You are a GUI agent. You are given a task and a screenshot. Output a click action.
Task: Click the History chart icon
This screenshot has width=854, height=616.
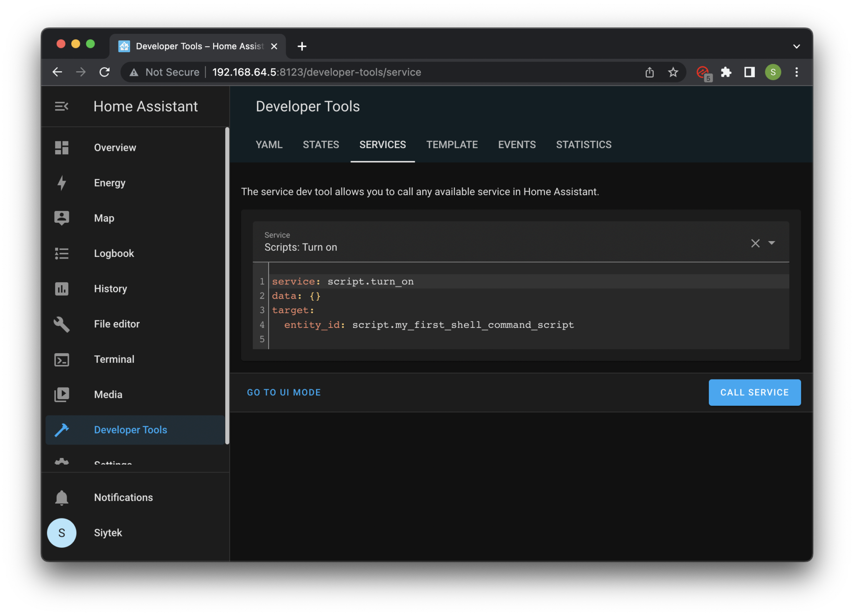(62, 289)
